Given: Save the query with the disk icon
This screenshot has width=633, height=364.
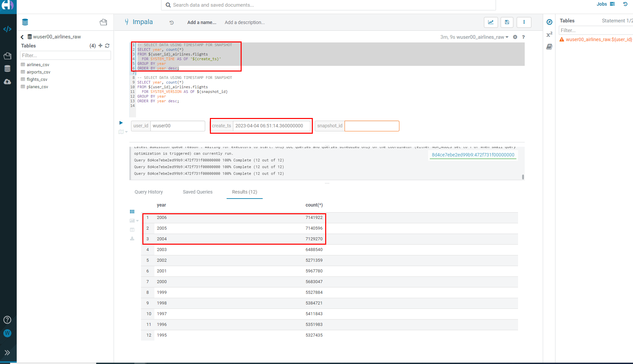Looking at the screenshot, I should (x=507, y=22).
